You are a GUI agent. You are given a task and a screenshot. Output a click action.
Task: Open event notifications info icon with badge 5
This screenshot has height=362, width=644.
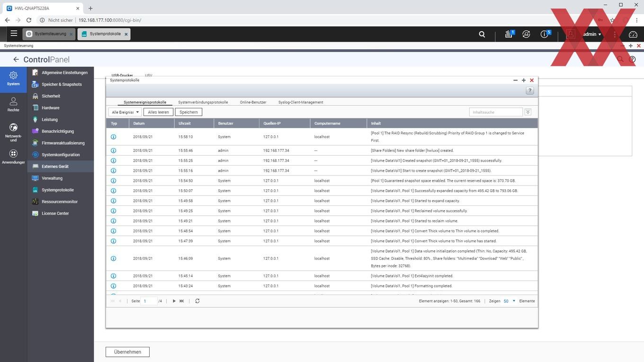pos(546,34)
